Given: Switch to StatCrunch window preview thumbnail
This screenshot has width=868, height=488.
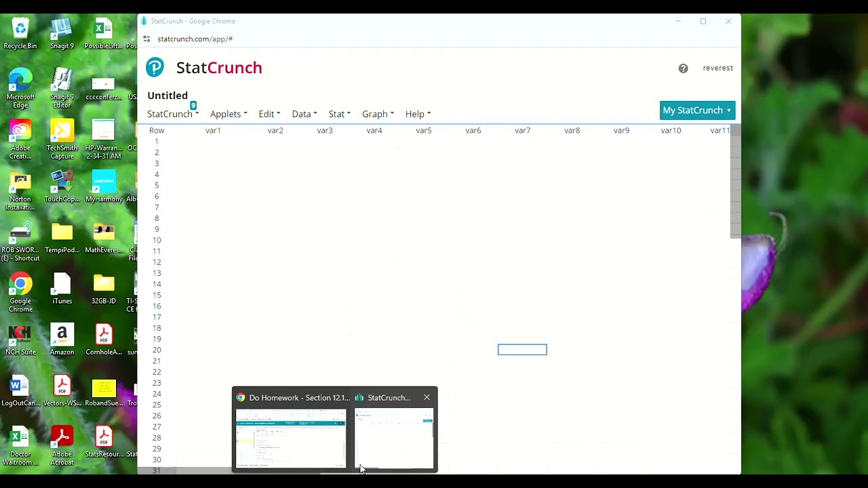Looking at the screenshot, I should (394, 438).
